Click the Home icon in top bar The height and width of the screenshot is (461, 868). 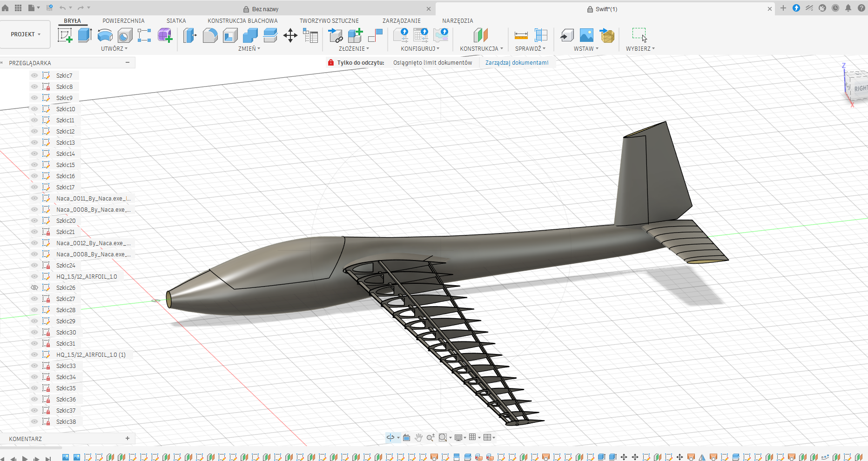[x=5, y=8]
